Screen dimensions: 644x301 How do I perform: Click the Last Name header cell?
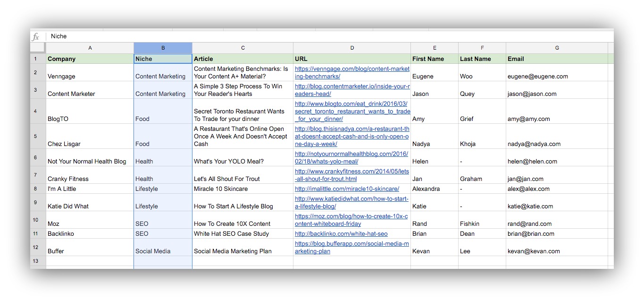point(482,59)
